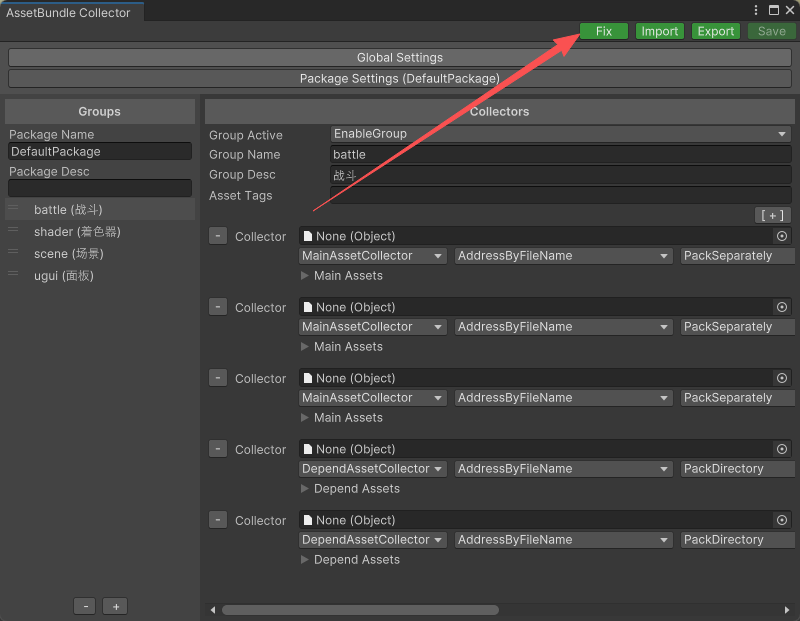
Task: Open object picker for the second collector
Action: point(782,307)
